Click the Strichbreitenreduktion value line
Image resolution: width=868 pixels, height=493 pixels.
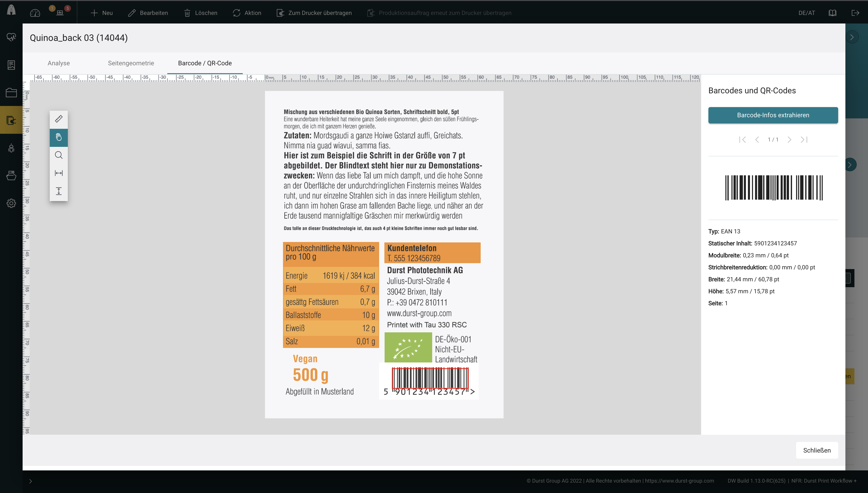point(761,267)
